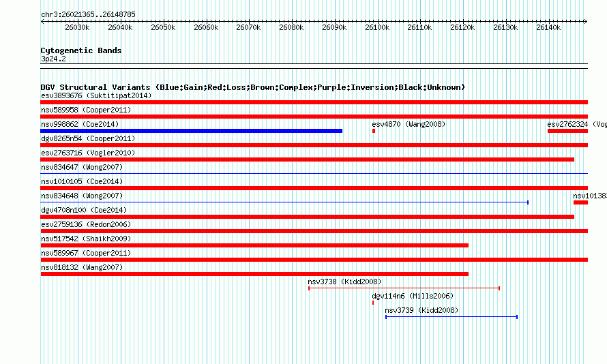The image size is (607, 364).
Task: Click the red bar for dgv8265n54
Action: click(314, 145)
